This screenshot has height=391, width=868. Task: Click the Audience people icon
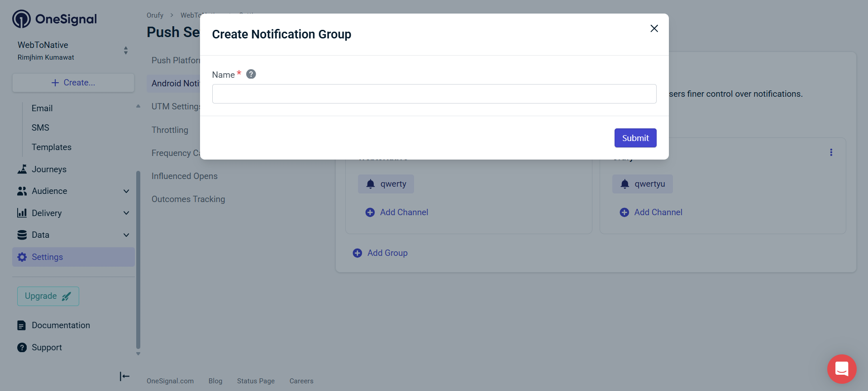point(22,191)
